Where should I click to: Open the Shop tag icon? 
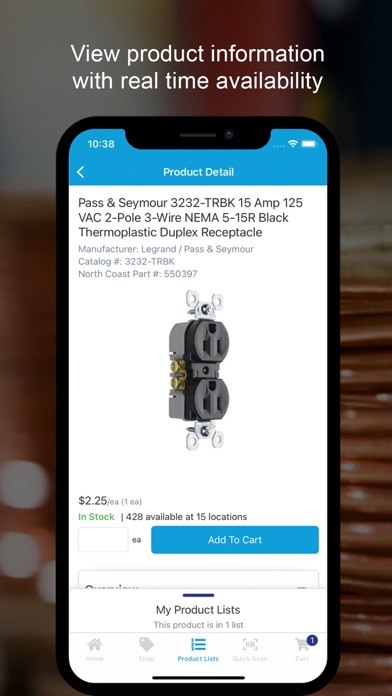(x=146, y=644)
